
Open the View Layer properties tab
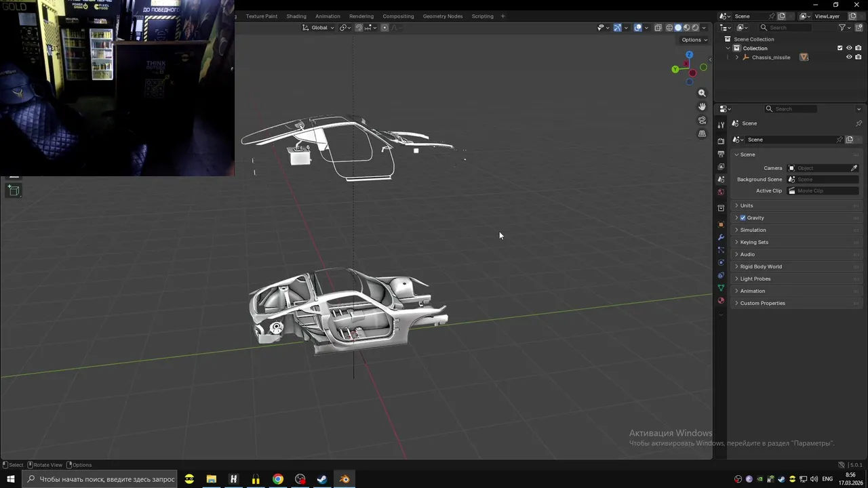point(721,167)
